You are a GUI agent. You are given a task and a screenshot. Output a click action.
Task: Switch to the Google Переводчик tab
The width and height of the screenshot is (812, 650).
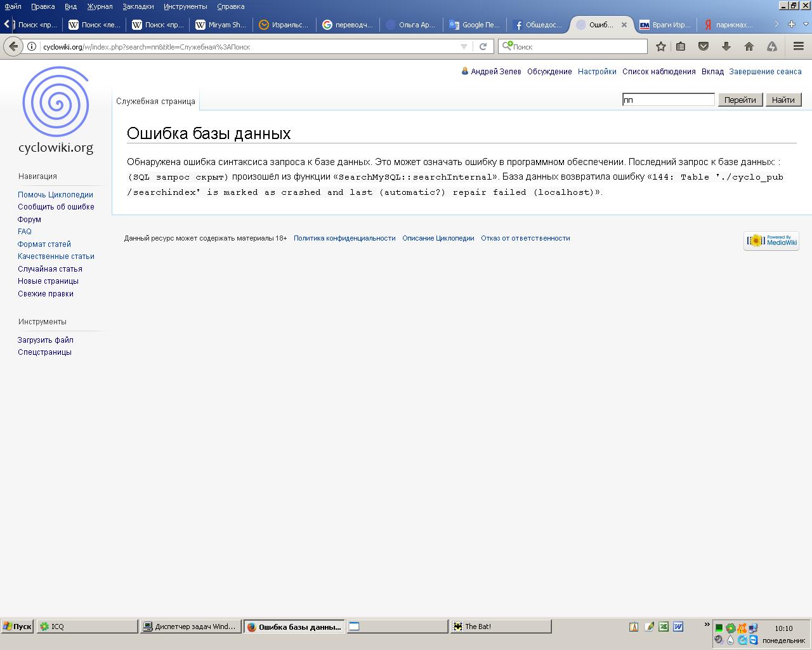tap(475, 25)
